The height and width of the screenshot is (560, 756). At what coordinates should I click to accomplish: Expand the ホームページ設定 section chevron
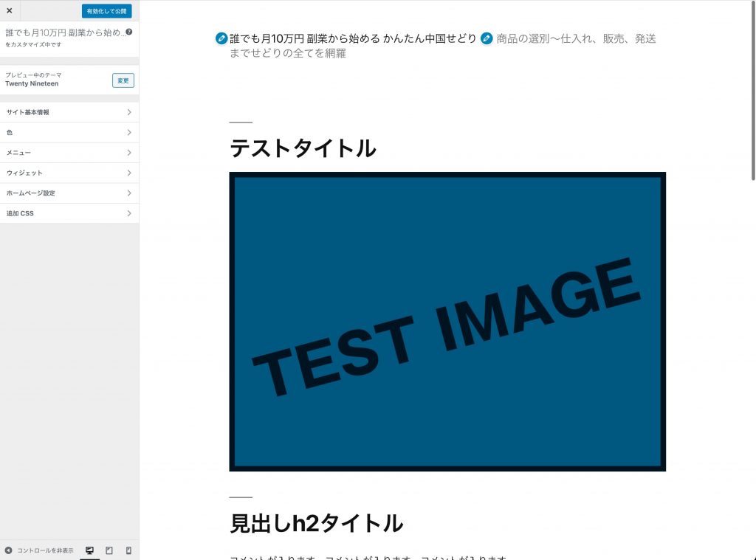[129, 193]
